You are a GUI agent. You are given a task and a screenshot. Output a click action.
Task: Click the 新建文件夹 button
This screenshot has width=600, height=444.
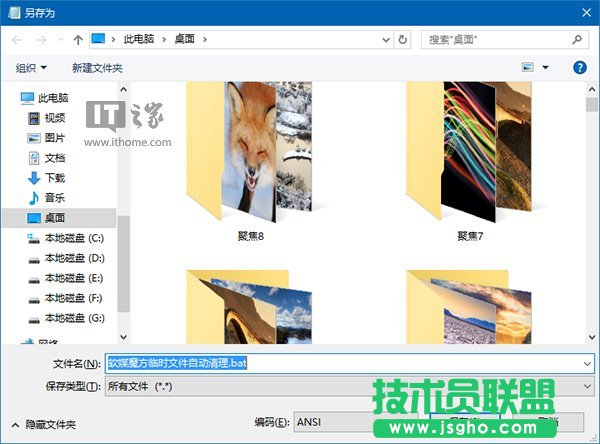(x=97, y=68)
